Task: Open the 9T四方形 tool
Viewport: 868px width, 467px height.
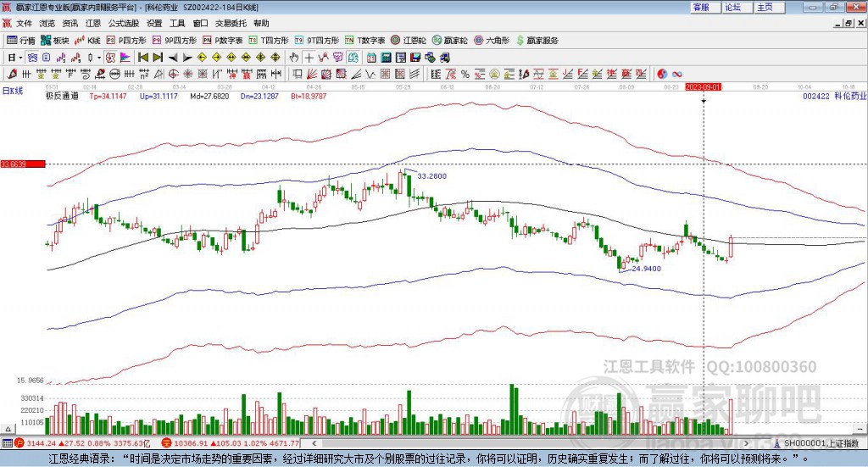Action: pyautogui.click(x=317, y=41)
